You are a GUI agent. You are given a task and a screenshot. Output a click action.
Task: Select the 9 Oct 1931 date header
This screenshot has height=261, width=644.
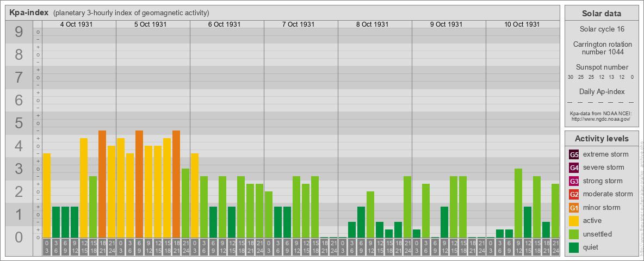[446, 24]
